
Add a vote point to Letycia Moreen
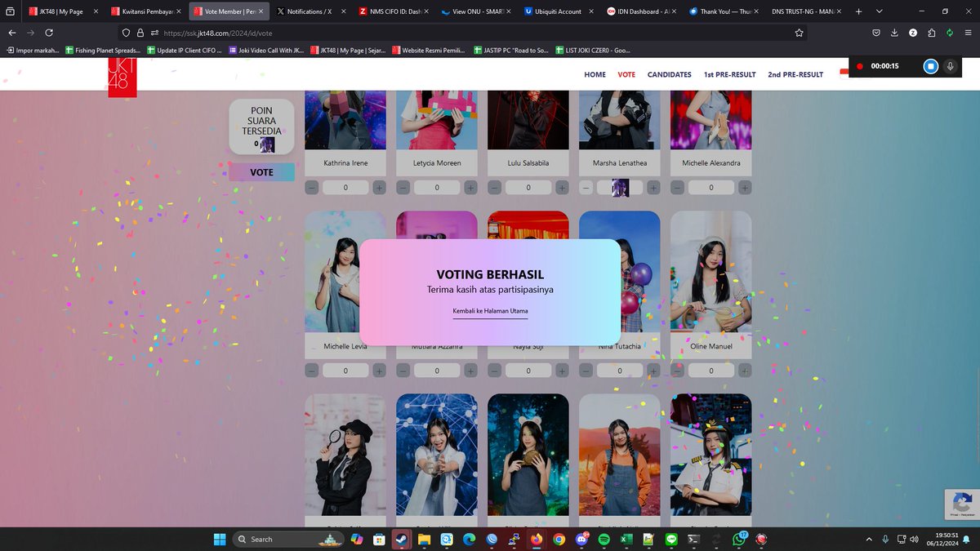coord(471,188)
